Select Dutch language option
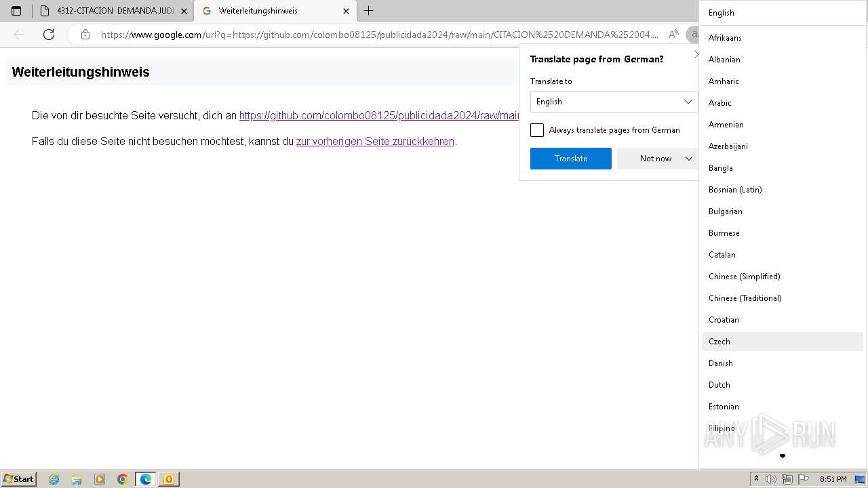868x488 pixels. click(782, 385)
